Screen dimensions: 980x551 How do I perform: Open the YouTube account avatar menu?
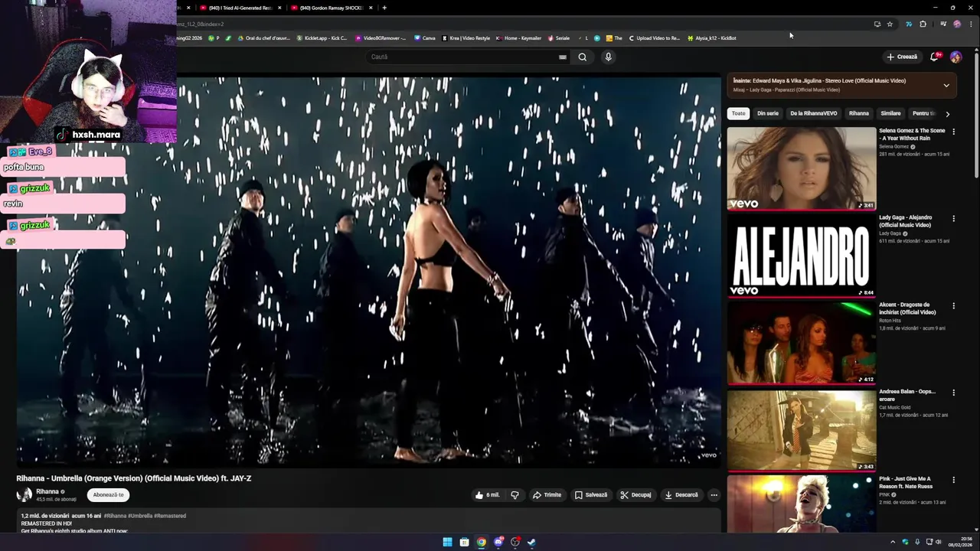[x=955, y=57]
